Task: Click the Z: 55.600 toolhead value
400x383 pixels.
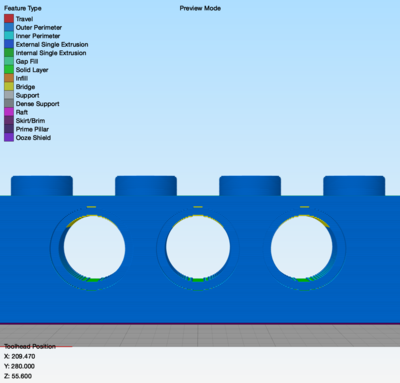Action: click(18, 376)
